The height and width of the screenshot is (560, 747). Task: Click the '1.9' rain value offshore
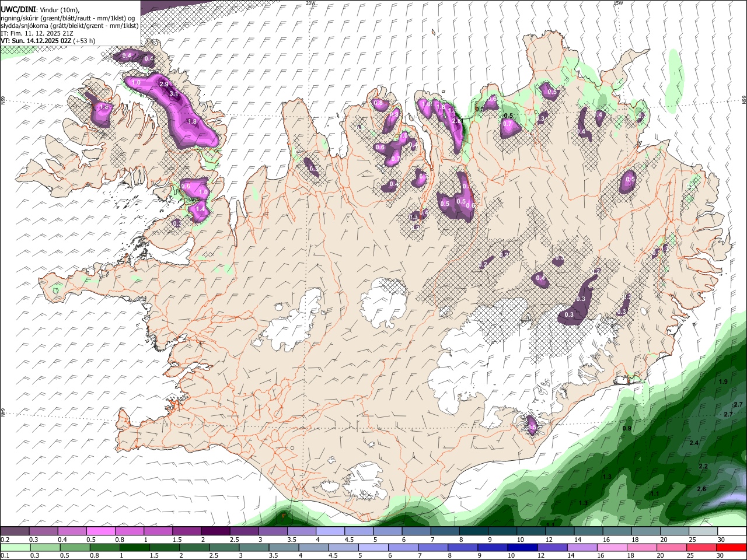723,381
